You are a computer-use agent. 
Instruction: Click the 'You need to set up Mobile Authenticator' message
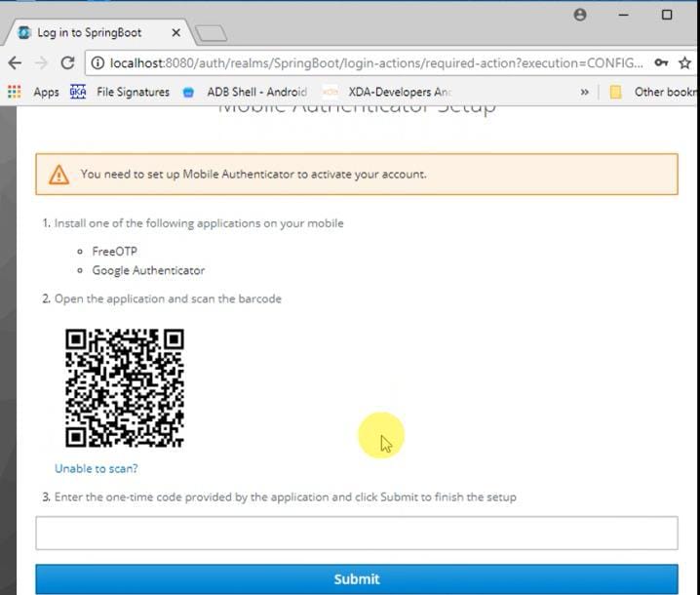click(253, 175)
